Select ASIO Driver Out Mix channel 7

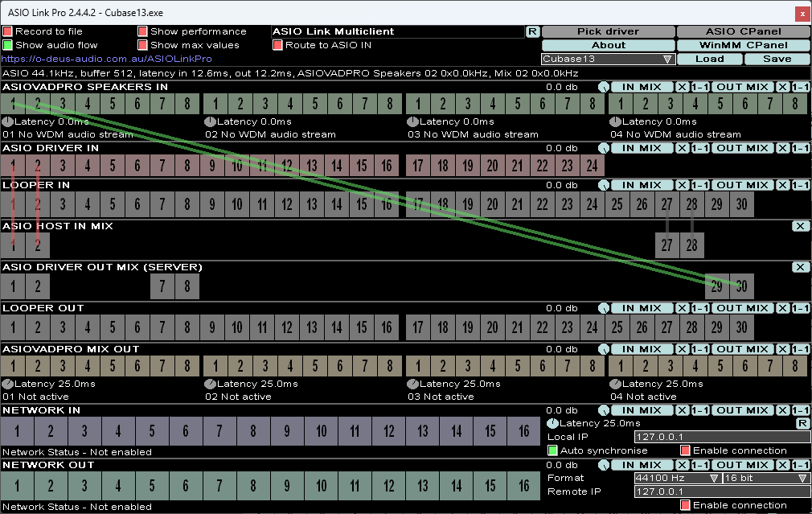pyautogui.click(x=162, y=286)
